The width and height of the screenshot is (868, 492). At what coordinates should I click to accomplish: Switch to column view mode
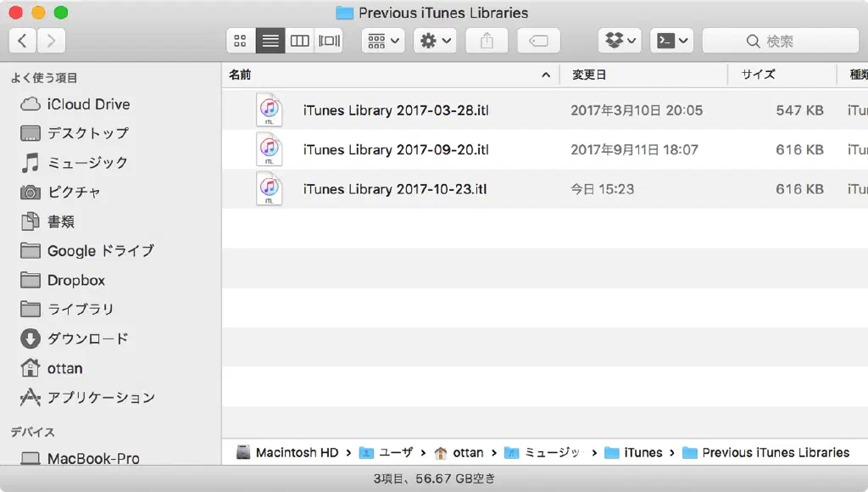[299, 41]
